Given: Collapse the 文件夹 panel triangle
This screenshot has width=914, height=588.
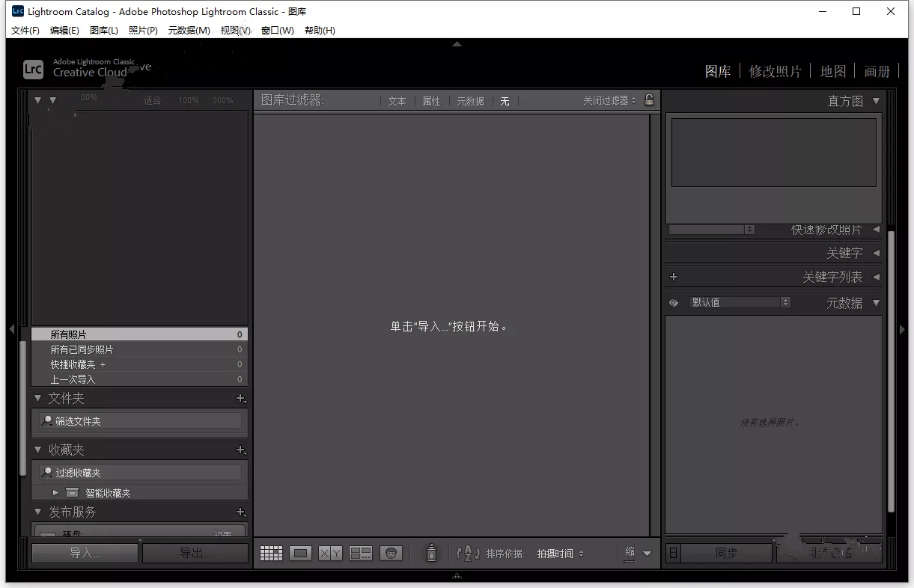Looking at the screenshot, I should (x=38, y=399).
